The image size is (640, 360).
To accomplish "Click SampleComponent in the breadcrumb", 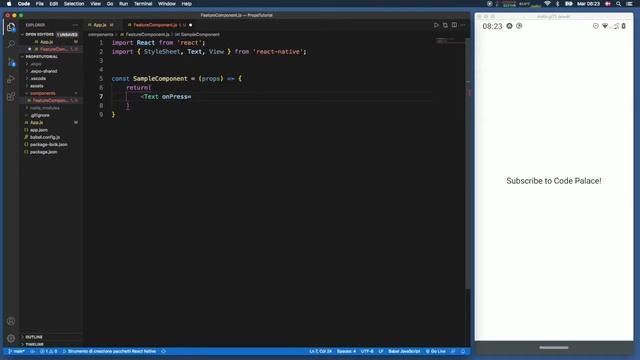I will [x=200, y=35].
